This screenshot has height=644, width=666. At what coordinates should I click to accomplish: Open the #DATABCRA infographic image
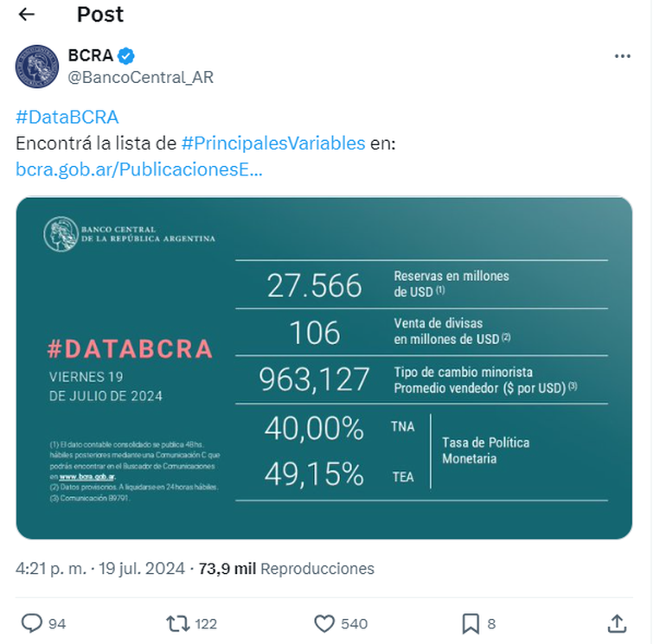coord(324,367)
